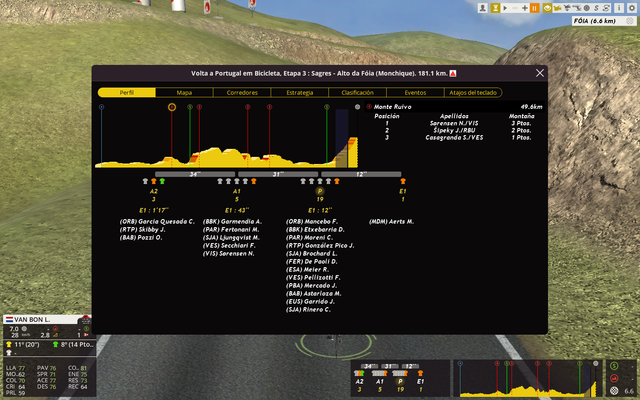Click the round gray circle icon in toolbar
The image size is (640, 400).
[587, 8]
